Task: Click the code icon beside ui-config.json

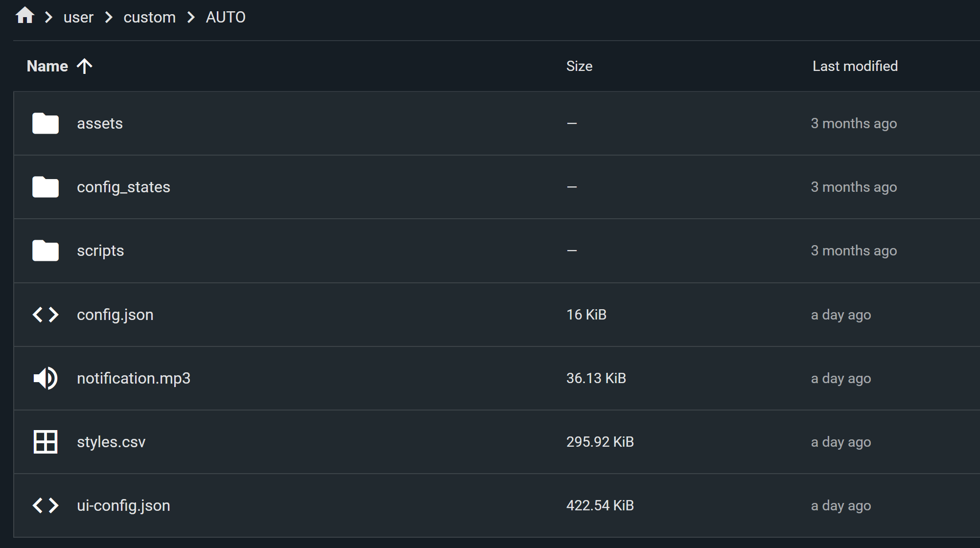Action: click(45, 505)
